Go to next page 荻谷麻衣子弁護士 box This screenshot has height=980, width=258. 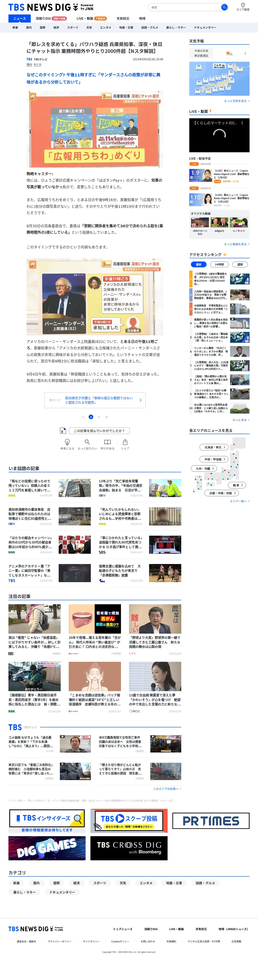(x=95, y=400)
